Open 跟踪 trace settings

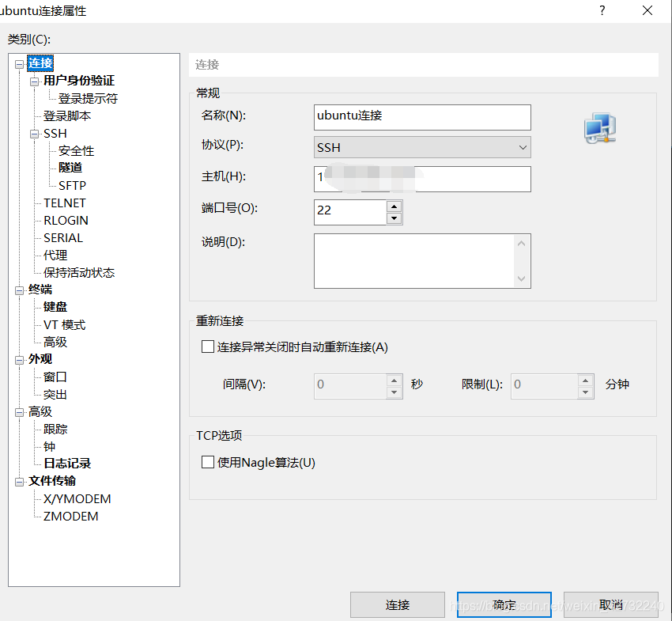pyautogui.click(x=55, y=429)
